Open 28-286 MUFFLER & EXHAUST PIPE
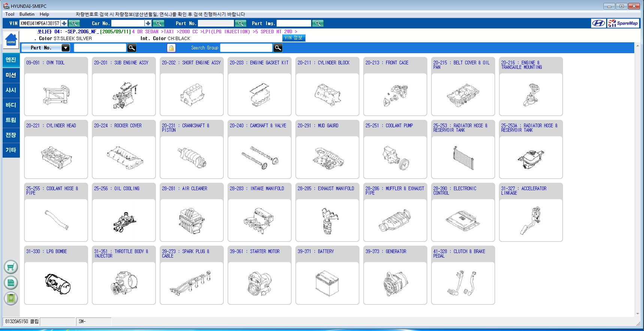Viewport: 644px width, 331px height. pos(395,212)
